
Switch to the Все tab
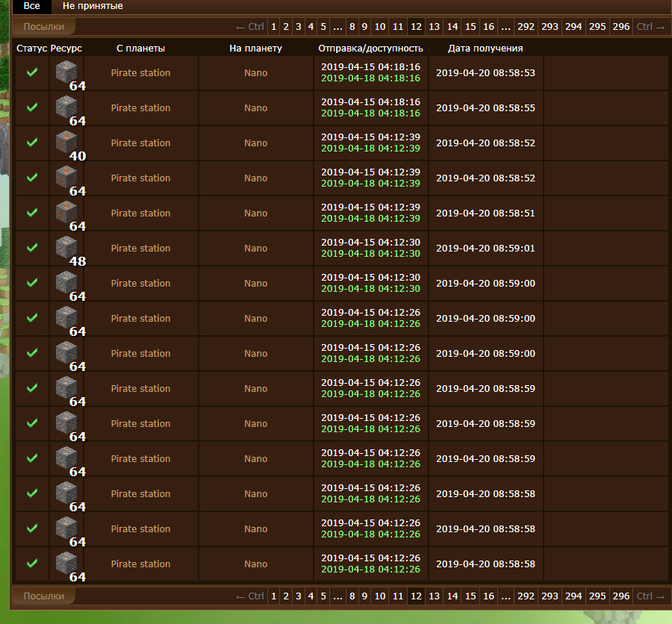(32, 6)
